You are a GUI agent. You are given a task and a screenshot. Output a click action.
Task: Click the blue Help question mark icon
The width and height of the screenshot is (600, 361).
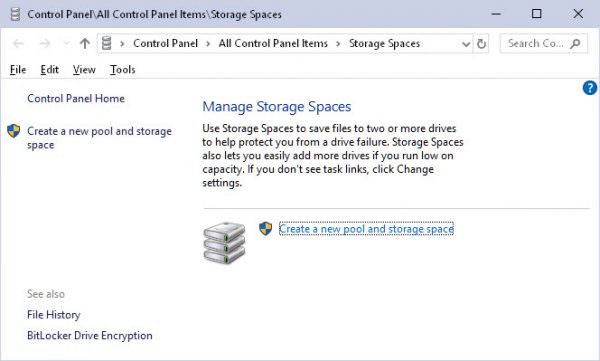[x=590, y=88]
